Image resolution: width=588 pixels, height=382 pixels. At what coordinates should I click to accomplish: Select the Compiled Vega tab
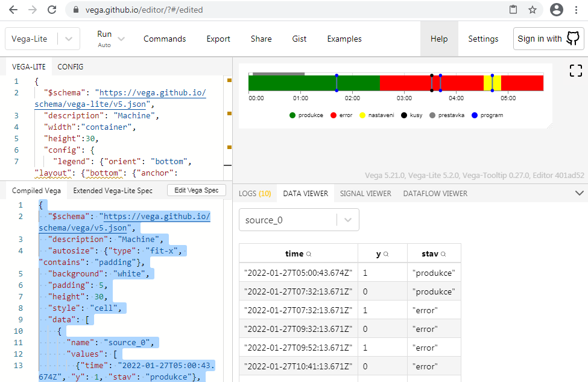pyautogui.click(x=36, y=191)
